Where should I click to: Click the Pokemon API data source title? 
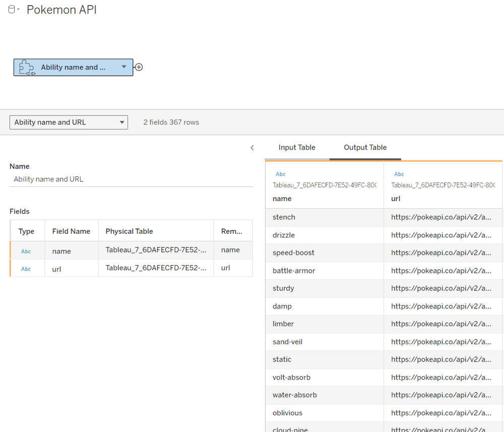pos(61,10)
